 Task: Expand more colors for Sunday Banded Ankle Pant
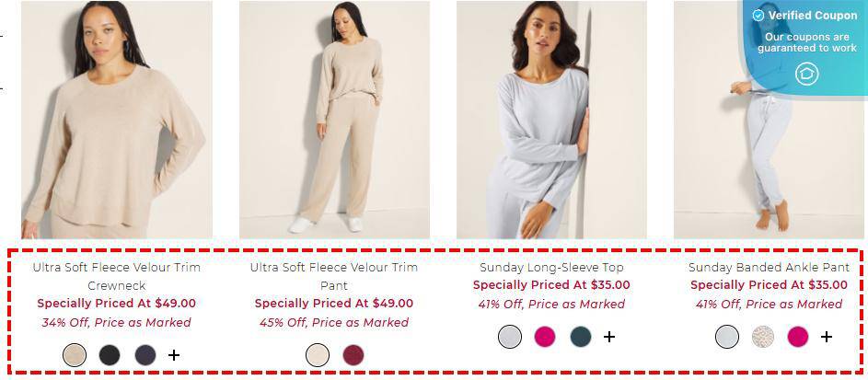827,337
